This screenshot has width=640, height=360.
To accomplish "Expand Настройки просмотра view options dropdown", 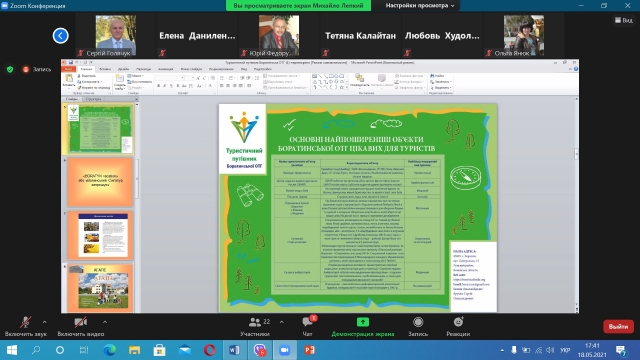I will [x=420, y=5].
